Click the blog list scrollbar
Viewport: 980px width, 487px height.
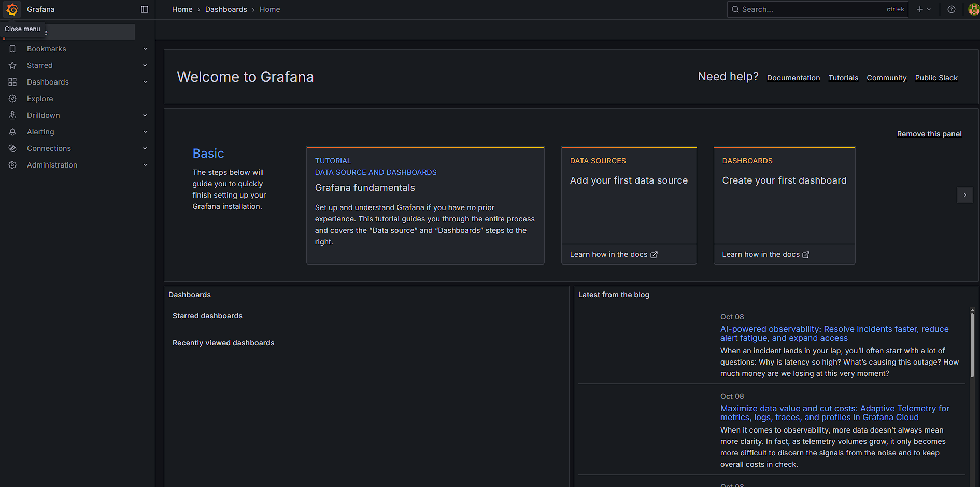coord(972,345)
